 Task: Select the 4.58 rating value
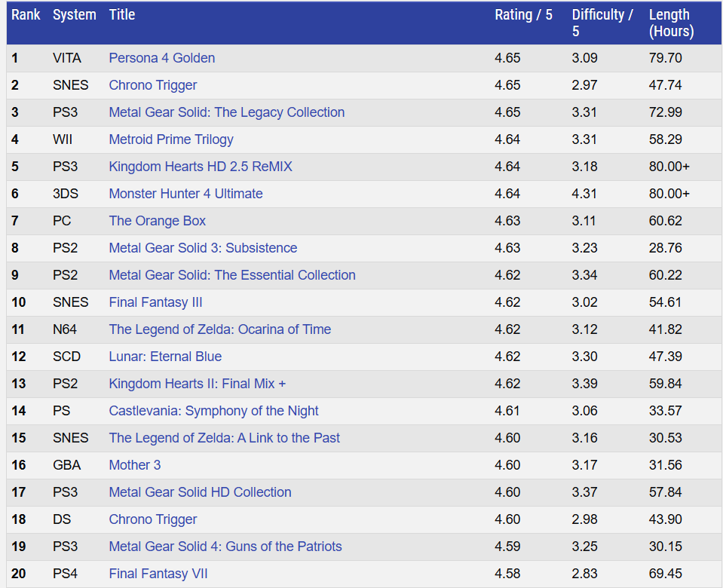(x=507, y=574)
